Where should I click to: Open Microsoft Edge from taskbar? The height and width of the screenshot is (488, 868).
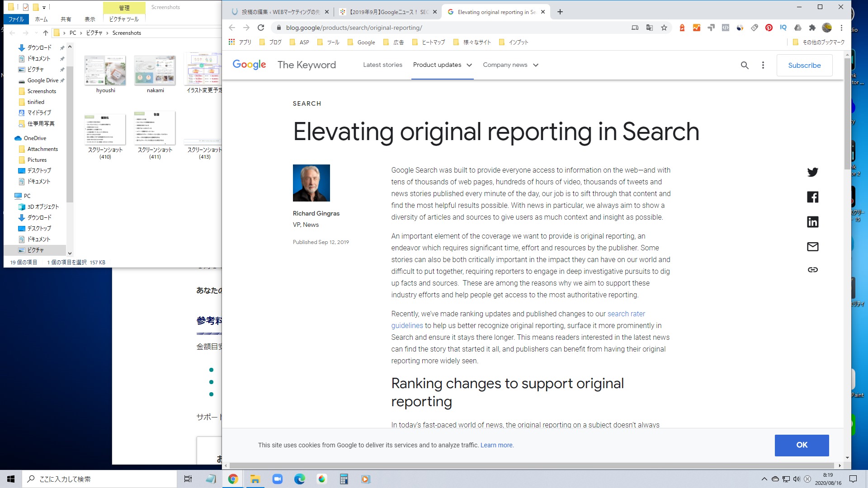pyautogui.click(x=299, y=479)
